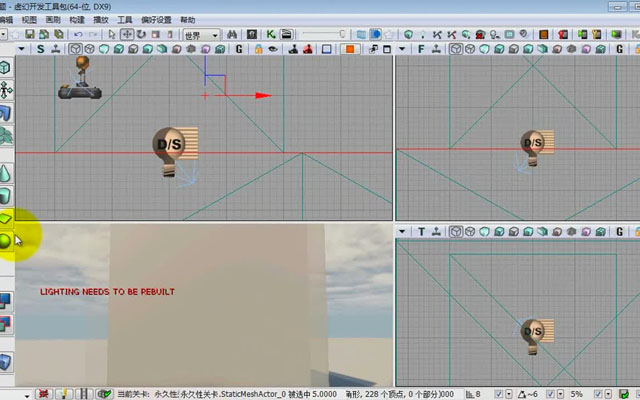Open the binoculars Find Actors tool
This screenshot has width=640, height=400.
232,34
